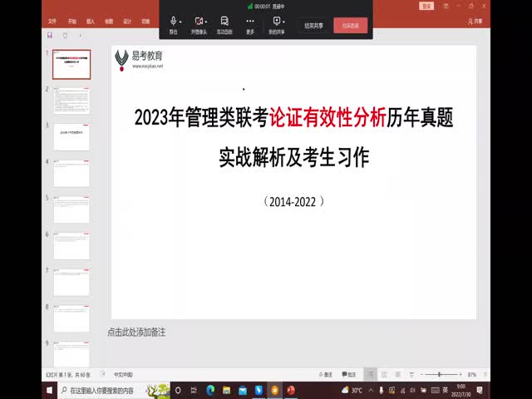Open PowerPoint icon on taskbar
The height and width of the screenshot is (399, 532).
291,391
